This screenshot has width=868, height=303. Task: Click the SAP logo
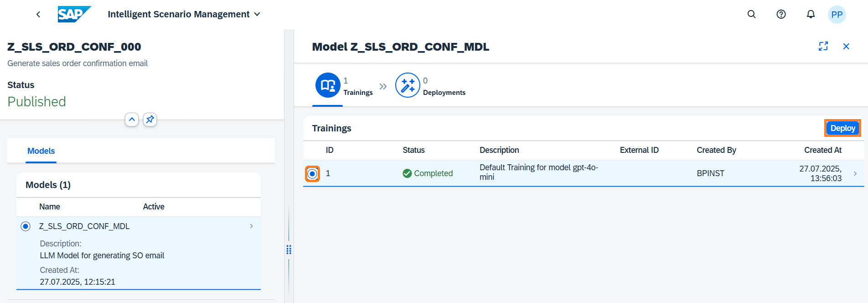pyautogui.click(x=74, y=14)
